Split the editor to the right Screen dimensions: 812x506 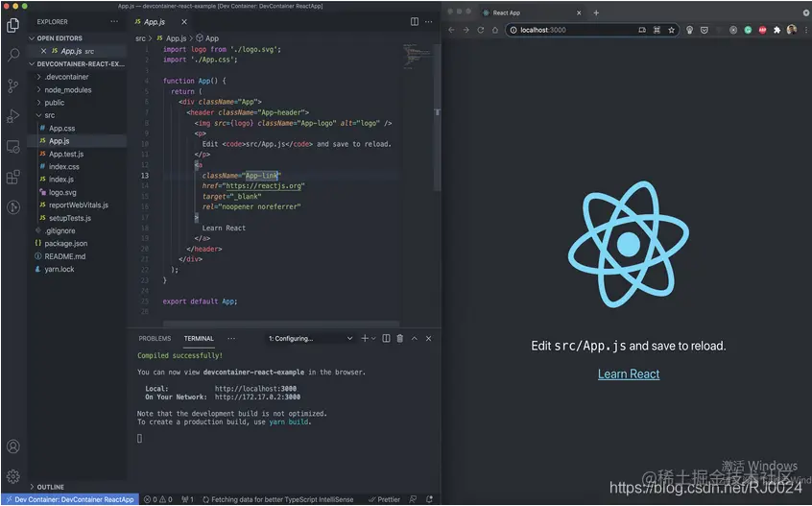[x=415, y=22]
